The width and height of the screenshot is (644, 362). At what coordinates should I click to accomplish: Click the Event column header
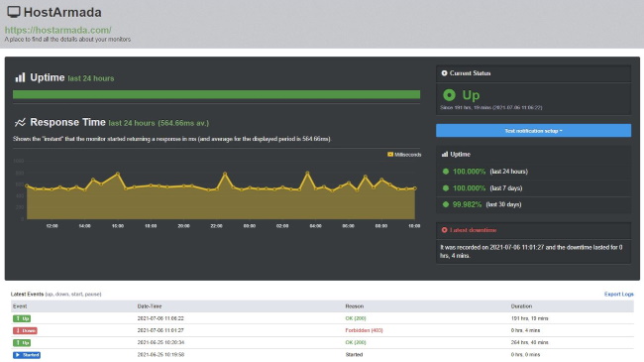pyautogui.click(x=20, y=306)
